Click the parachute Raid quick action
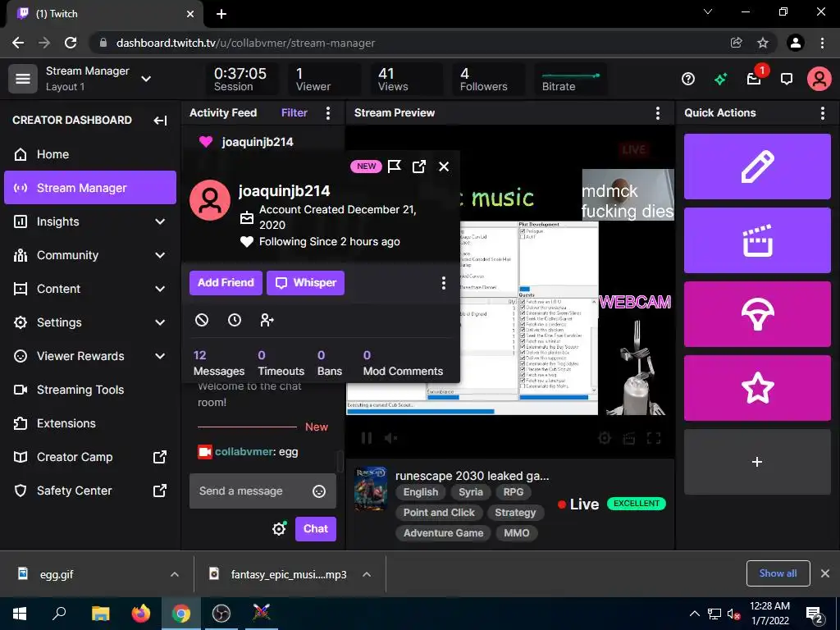Viewport: 840px width, 630px height. tap(757, 314)
